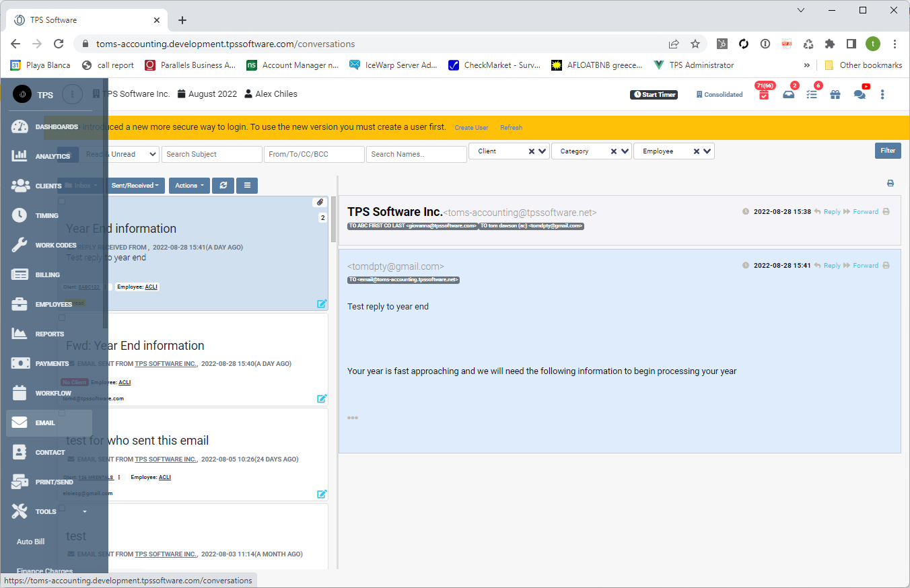Screen dimensions: 910x588
Task: Click the conversation list scrollbar
Action: click(332, 220)
